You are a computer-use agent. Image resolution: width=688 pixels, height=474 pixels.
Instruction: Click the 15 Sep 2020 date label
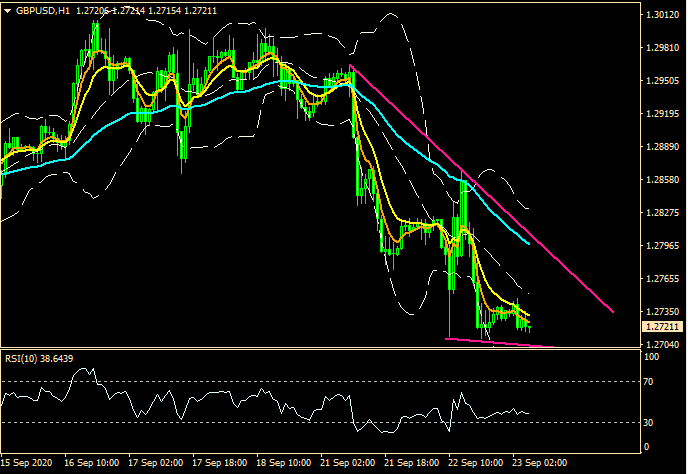(x=27, y=465)
